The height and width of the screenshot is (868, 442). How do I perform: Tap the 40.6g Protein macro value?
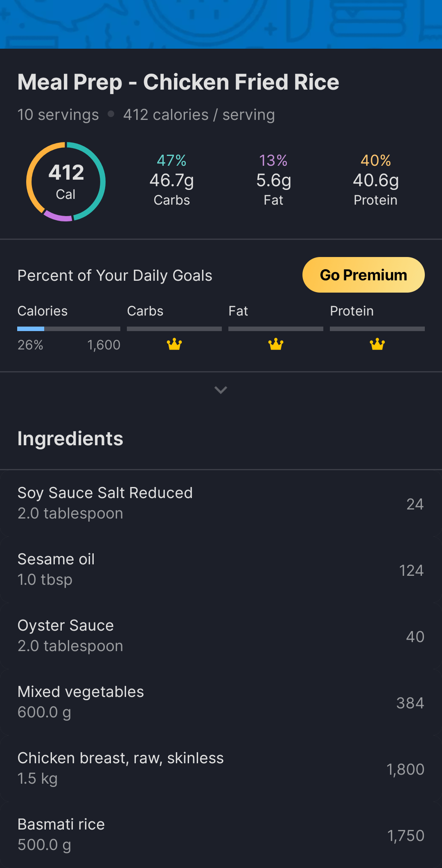click(x=376, y=180)
